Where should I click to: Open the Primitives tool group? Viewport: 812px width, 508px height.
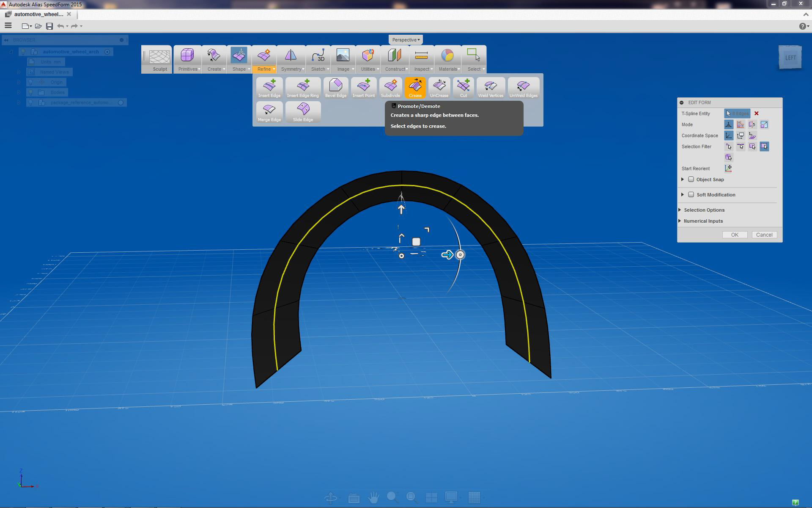(187, 60)
